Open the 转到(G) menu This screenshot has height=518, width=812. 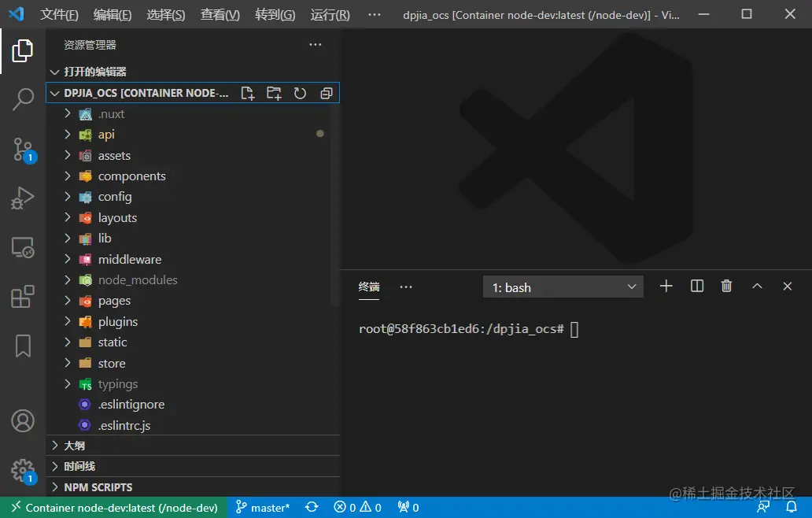click(275, 14)
